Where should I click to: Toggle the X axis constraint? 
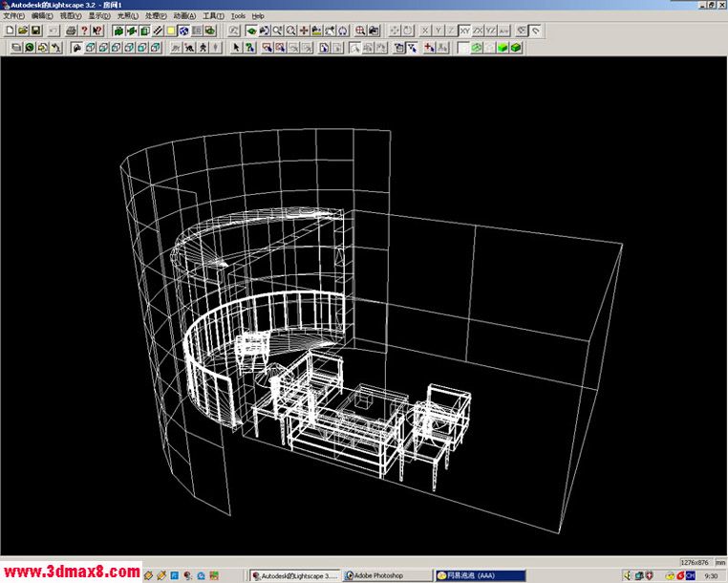point(425,31)
